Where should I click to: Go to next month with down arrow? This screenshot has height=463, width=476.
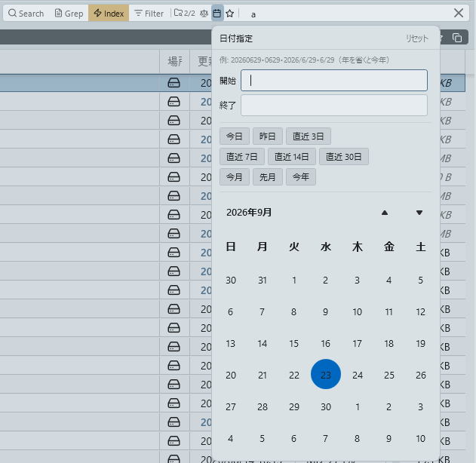tap(419, 213)
